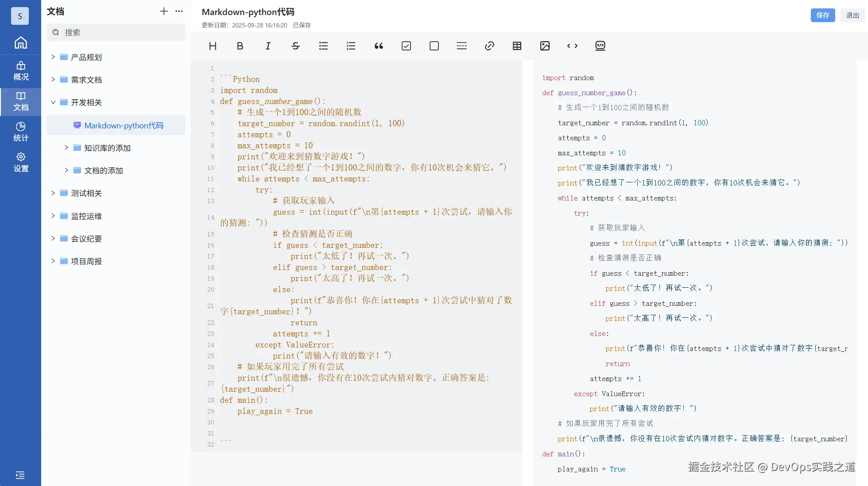Toggle bold formatting
This screenshot has width=868, height=486.
240,46
